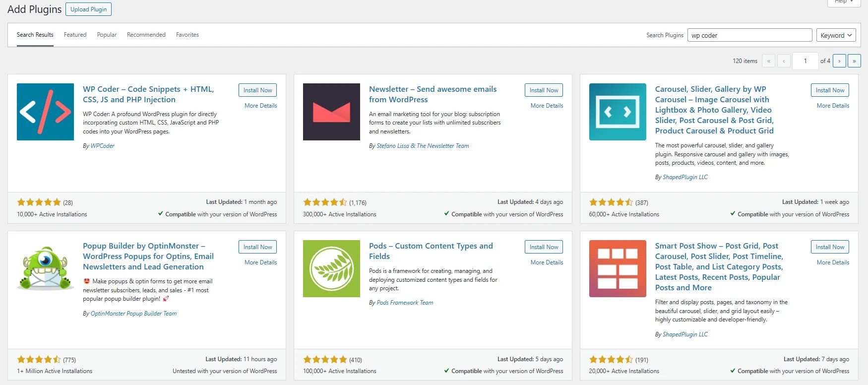Screen dimensions: 868x385
Task: Open author link Stefano Lissa & The Newsletter Team
Action: 423,146
